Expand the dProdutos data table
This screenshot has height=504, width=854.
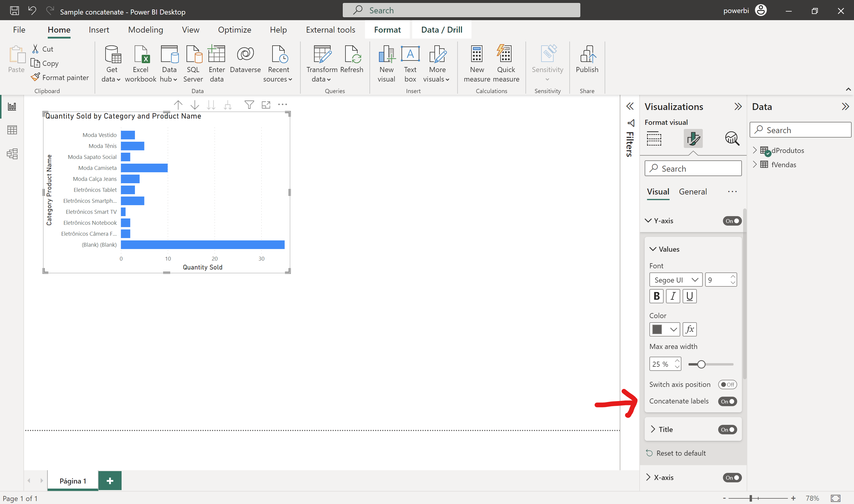[755, 150]
